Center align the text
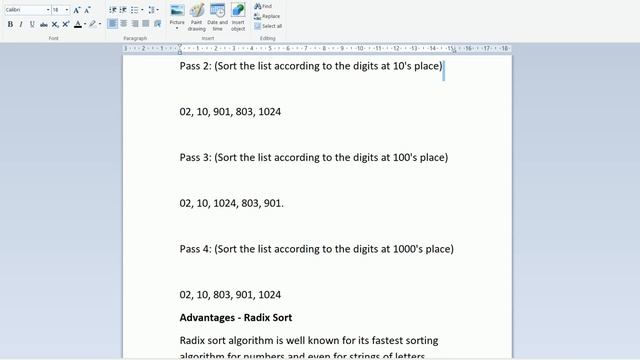The height and width of the screenshot is (360, 640). [x=124, y=24]
